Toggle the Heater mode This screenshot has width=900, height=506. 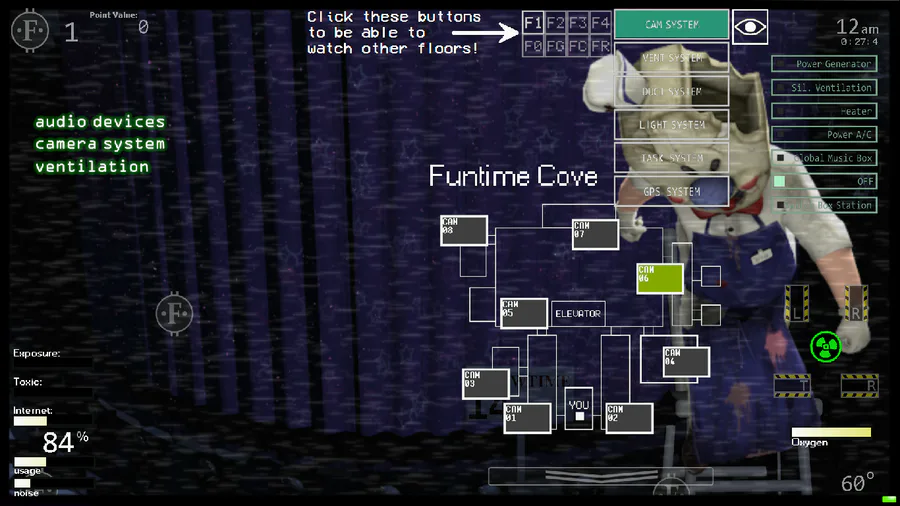pyautogui.click(x=824, y=111)
